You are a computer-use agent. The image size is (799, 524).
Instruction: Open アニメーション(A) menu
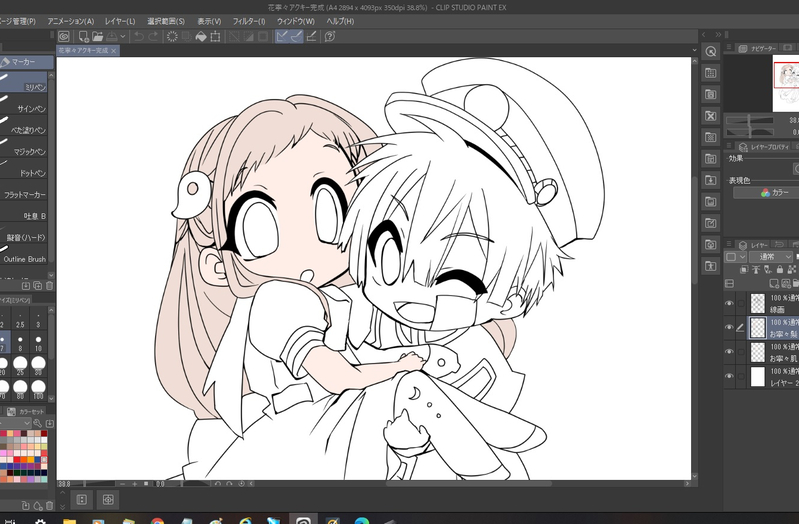coord(70,21)
